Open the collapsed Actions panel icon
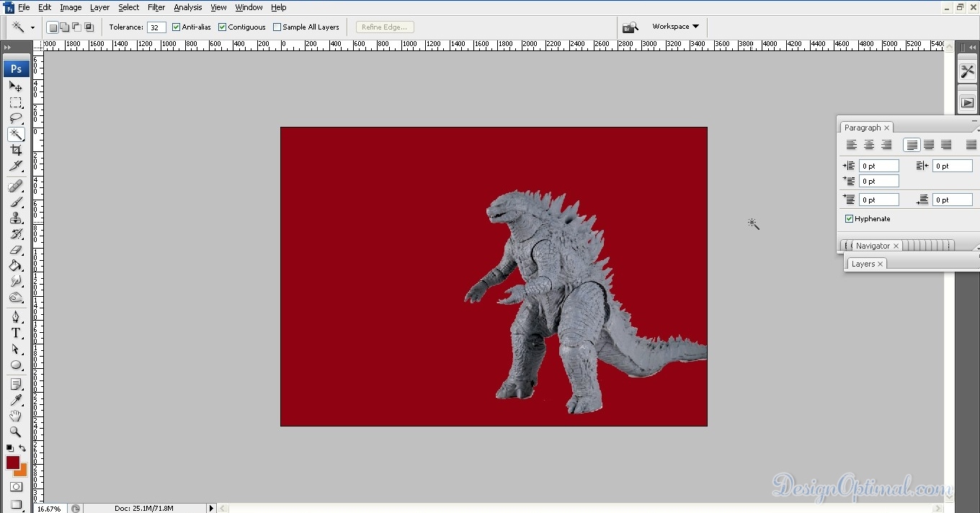Viewport: 980px width, 513px height. (967, 103)
